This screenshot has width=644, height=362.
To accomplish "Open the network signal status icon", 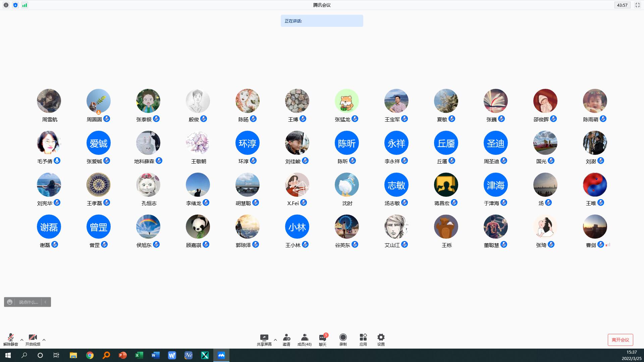I will [25, 5].
